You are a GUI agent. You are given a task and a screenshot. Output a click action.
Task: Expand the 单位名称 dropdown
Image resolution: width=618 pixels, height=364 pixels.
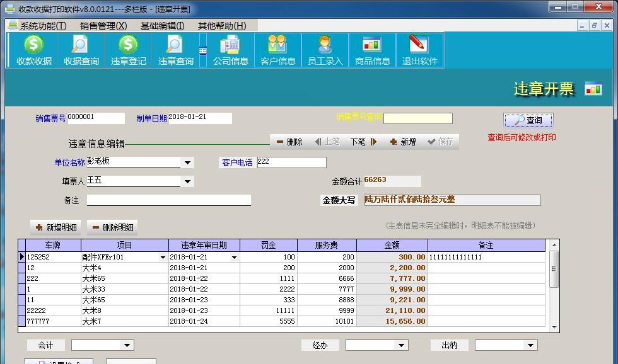click(x=187, y=162)
